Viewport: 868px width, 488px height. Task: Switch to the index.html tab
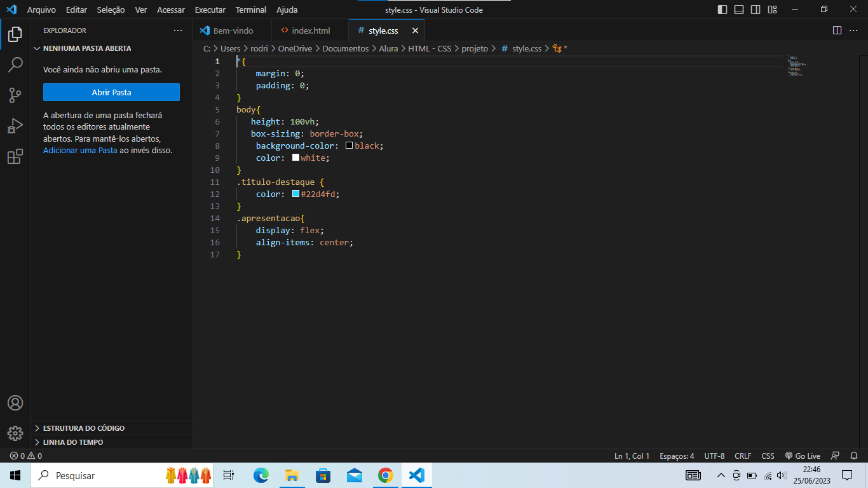(x=310, y=30)
